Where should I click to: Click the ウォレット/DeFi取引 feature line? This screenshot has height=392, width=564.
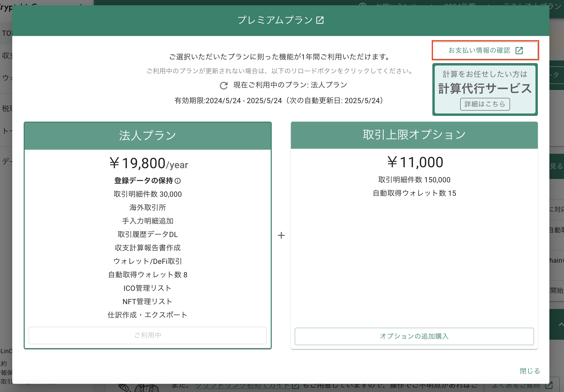click(x=147, y=261)
